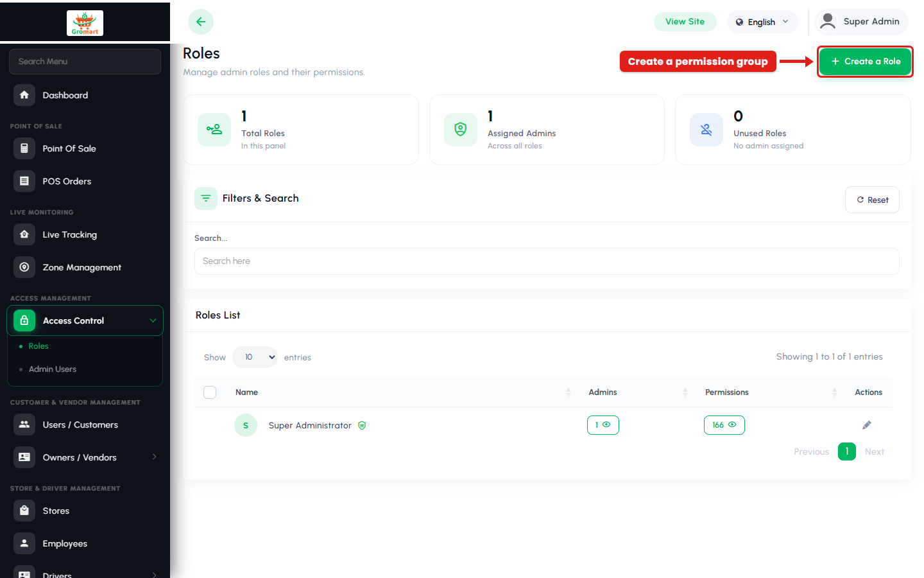Click the green back arrow icon
This screenshot has height=578, width=924.
click(201, 22)
